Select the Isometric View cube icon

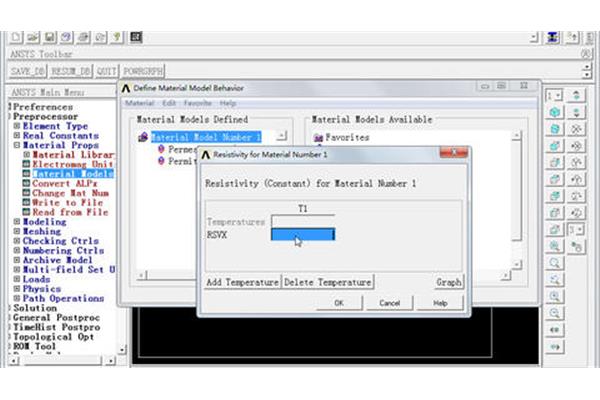click(555, 112)
